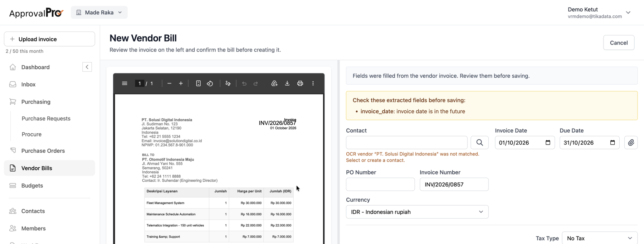Click 'Maintenance Schedule Automation' row in invoice
The image size is (644, 244).
(x=219, y=214)
